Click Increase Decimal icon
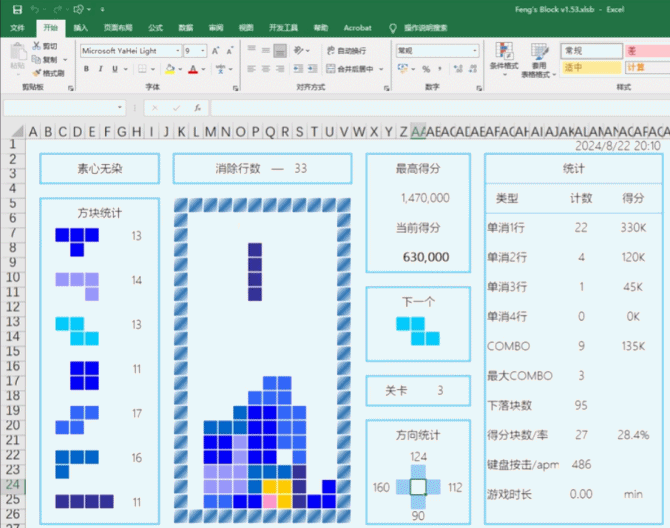The width and height of the screenshot is (670, 528). pyautogui.click(x=458, y=69)
